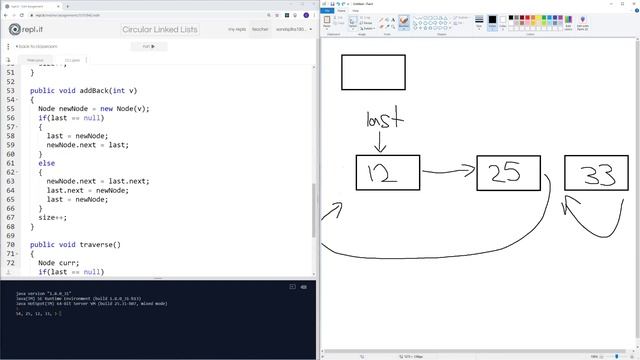Collapse code fold at line 57
Screen dimensions: 640x360
(17, 127)
